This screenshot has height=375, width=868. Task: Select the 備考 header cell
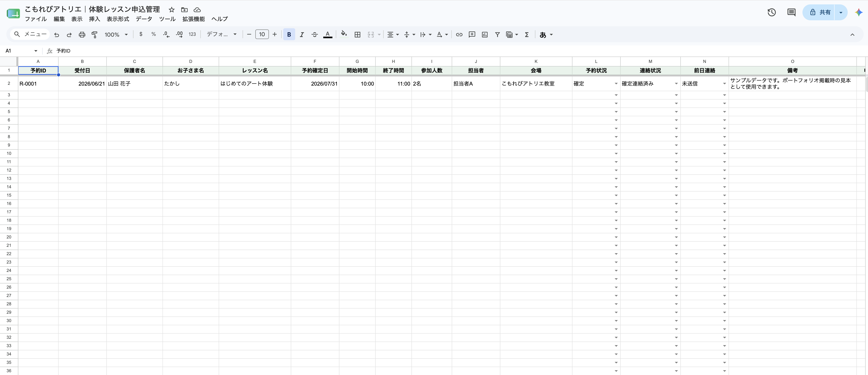tap(792, 70)
